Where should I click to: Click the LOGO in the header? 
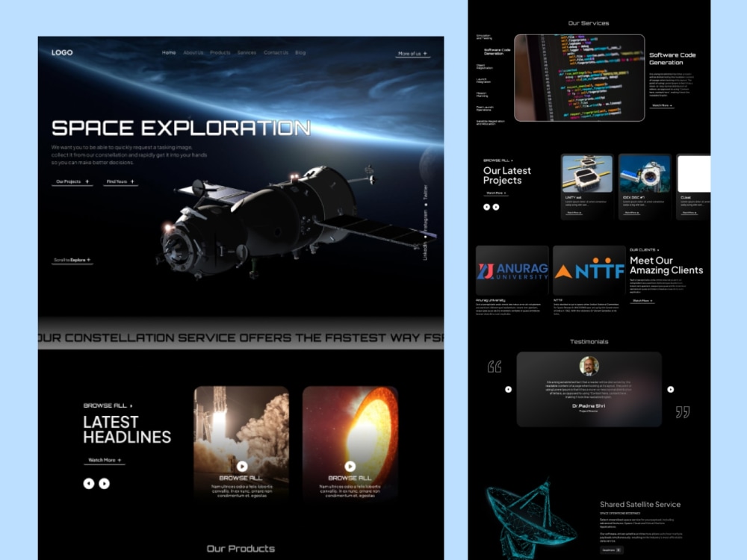pyautogui.click(x=62, y=52)
